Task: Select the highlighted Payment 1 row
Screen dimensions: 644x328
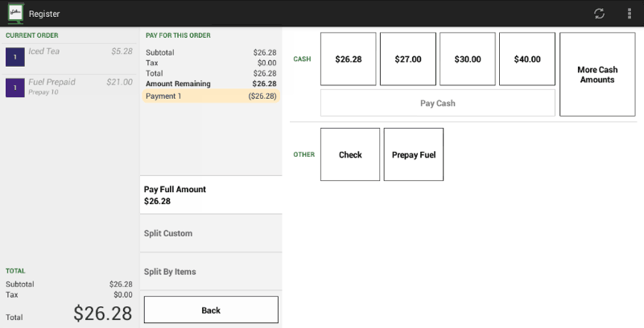Action: [211, 96]
